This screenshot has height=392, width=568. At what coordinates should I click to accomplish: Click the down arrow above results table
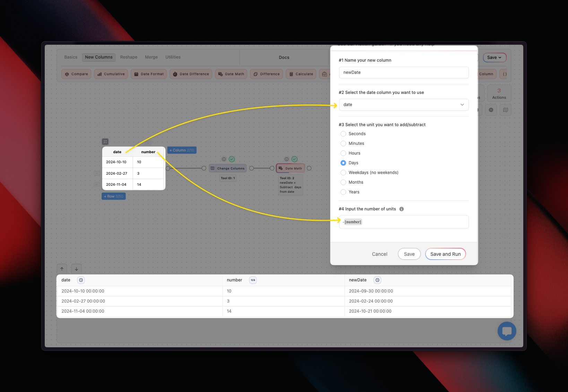[x=77, y=269]
